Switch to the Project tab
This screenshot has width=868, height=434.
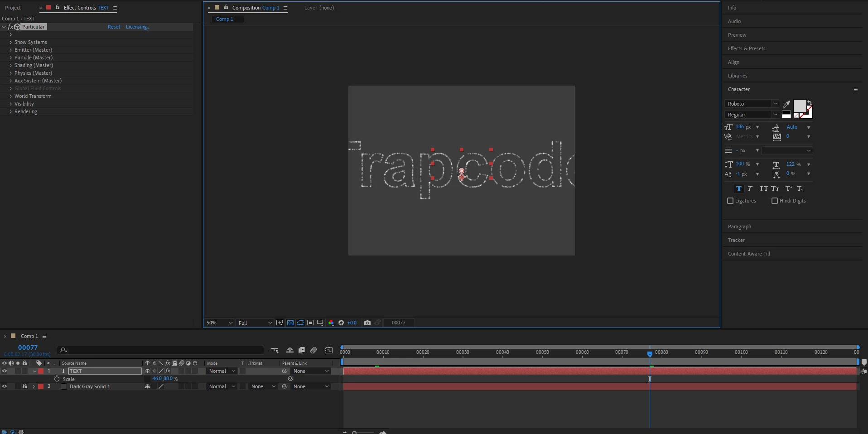click(13, 8)
